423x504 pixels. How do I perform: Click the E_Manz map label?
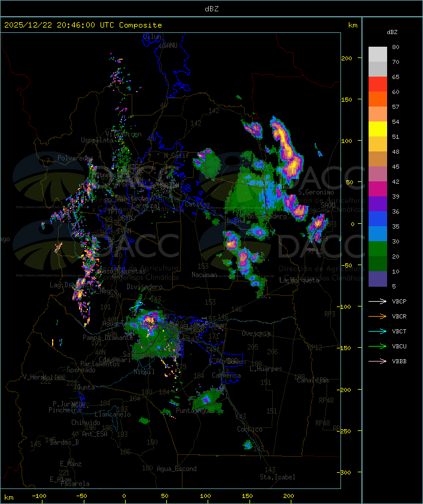click(x=71, y=464)
